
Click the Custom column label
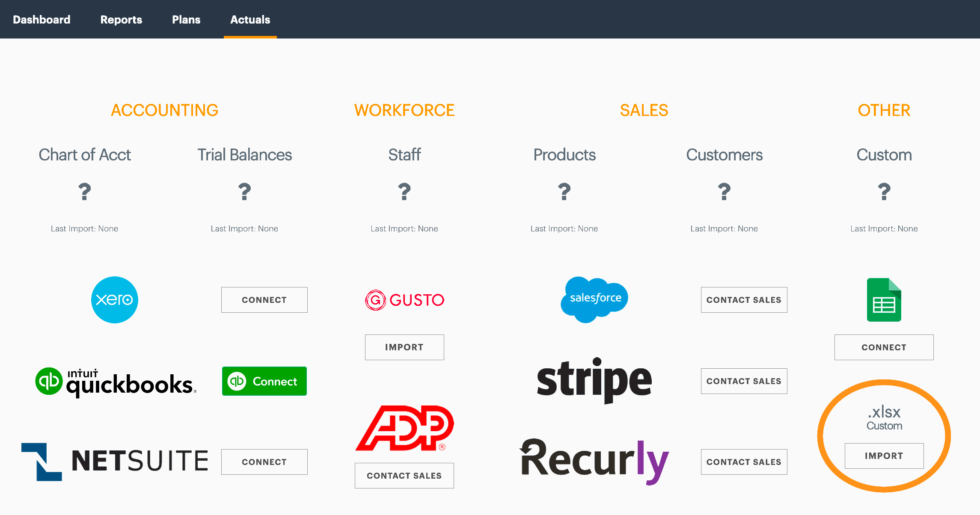pyautogui.click(x=884, y=155)
